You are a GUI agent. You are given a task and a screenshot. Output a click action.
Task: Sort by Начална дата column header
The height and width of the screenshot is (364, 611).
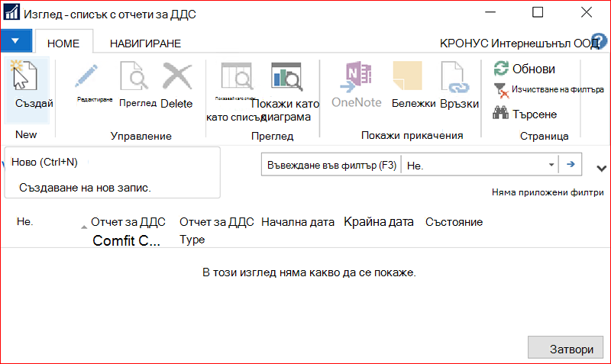pos(298,222)
